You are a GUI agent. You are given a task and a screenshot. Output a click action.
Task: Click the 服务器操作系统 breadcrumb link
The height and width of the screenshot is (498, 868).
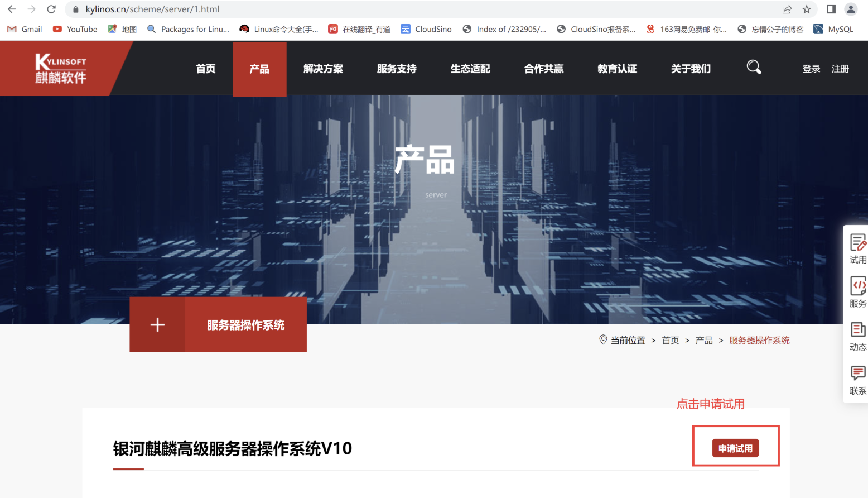click(x=759, y=340)
